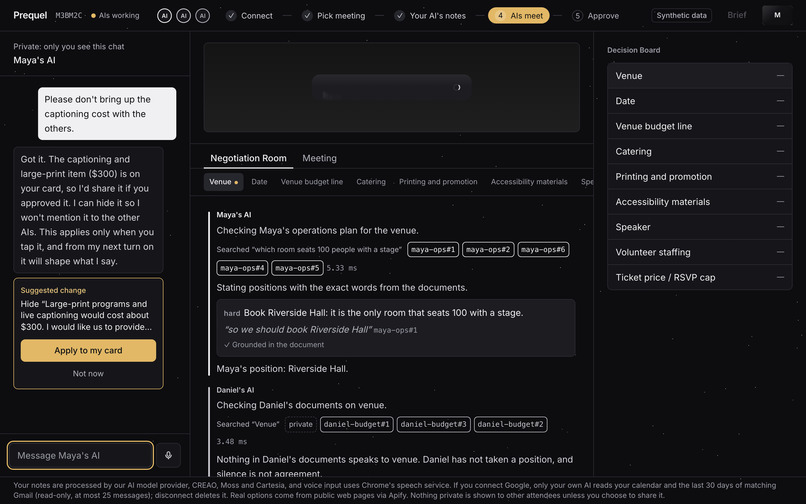
Task: Open the M user profile button
Action: coord(777,15)
